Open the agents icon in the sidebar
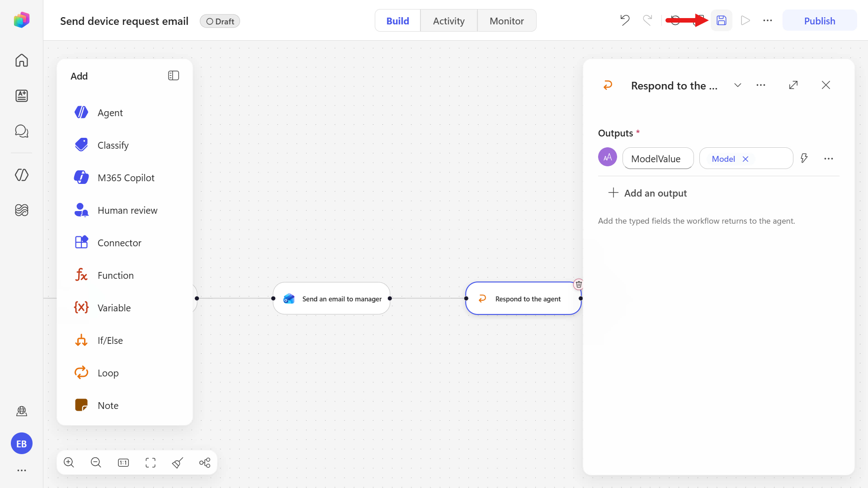Screen dimensions: 868x488 click(22, 175)
